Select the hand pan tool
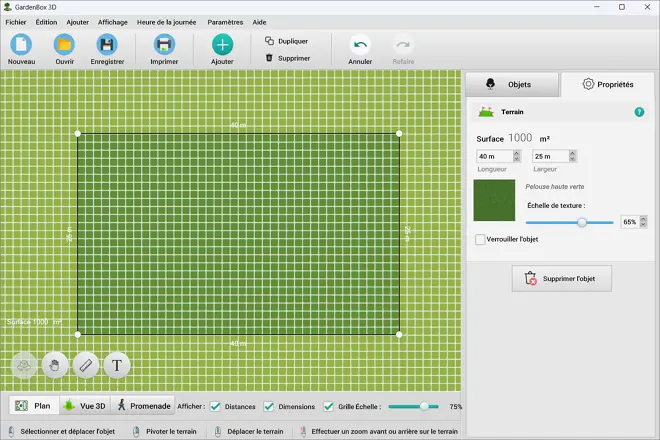The height and width of the screenshot is (440, 660). [55, 365]
